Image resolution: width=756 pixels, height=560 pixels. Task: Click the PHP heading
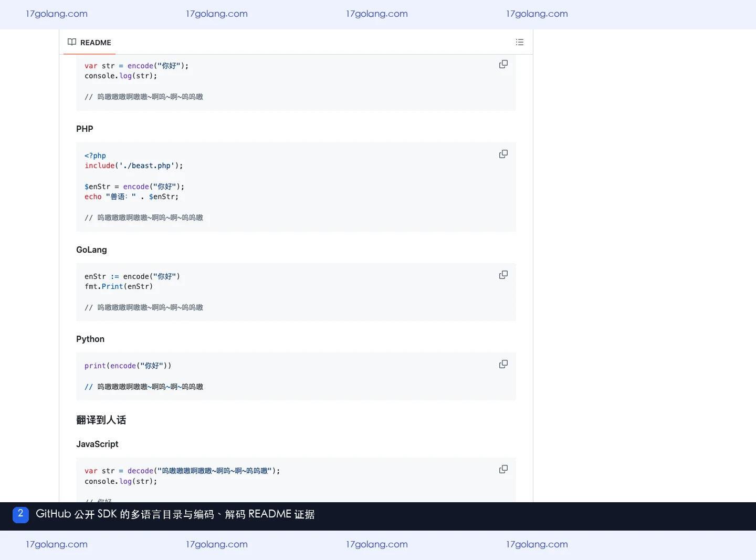pos(85,129)
